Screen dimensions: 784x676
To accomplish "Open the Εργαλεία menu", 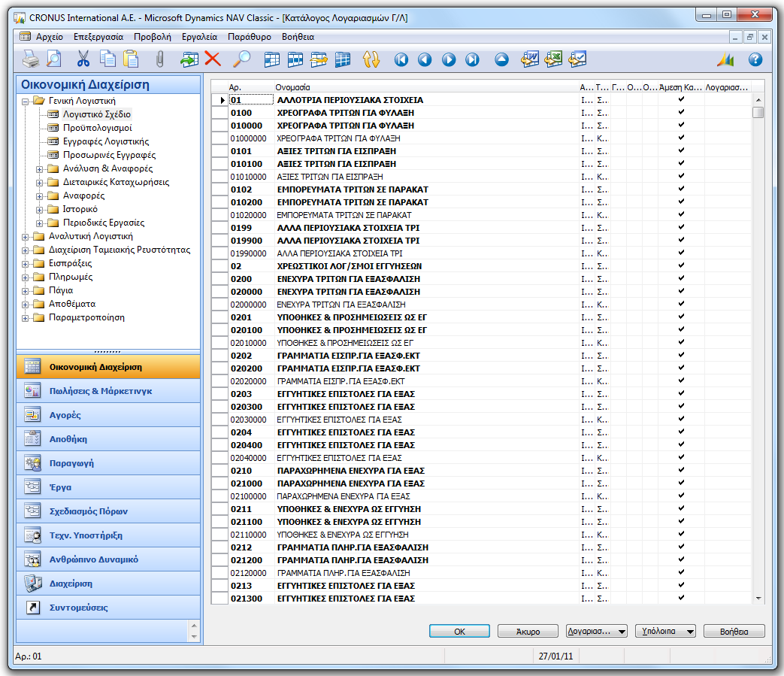I will pyautogui.click(x=199, y=37).
